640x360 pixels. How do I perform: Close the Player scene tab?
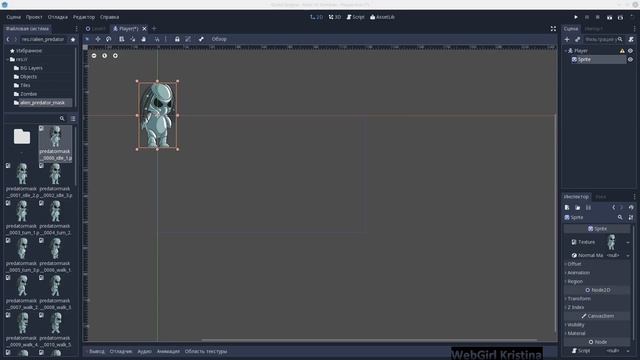point(144,29)
